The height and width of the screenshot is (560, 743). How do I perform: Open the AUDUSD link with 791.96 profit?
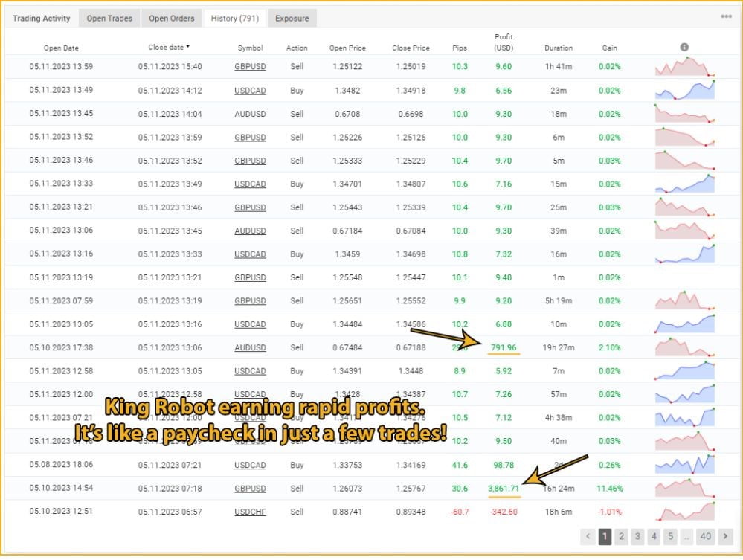[x=250, y=347]
